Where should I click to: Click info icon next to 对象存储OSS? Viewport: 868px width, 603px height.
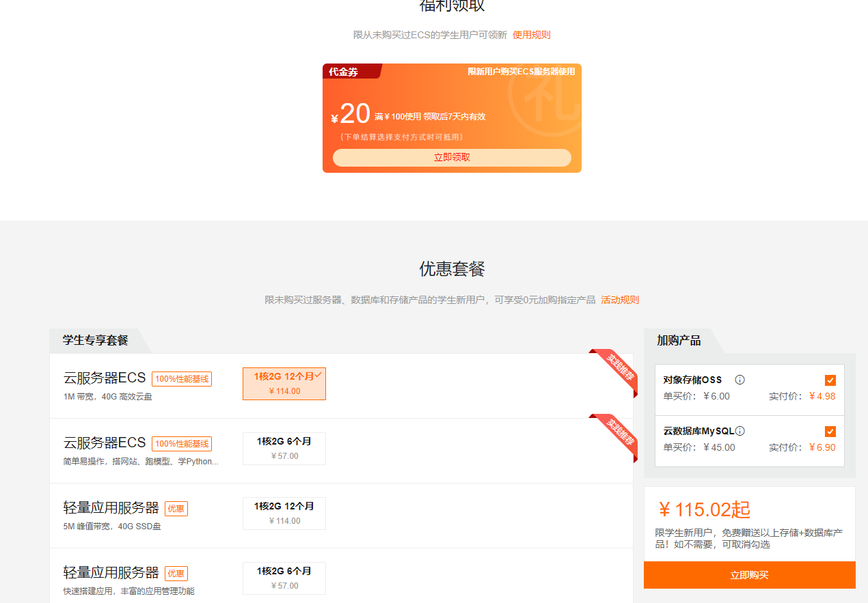tap(740, 380)
